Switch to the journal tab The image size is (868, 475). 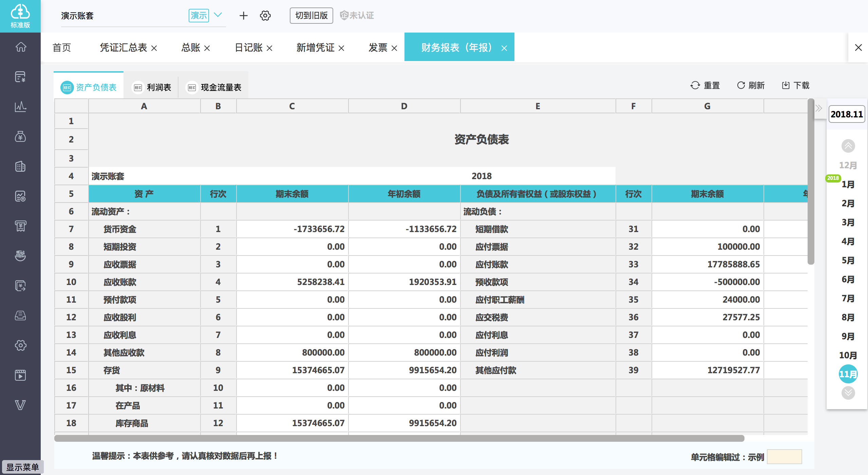[x=249, y=47]
